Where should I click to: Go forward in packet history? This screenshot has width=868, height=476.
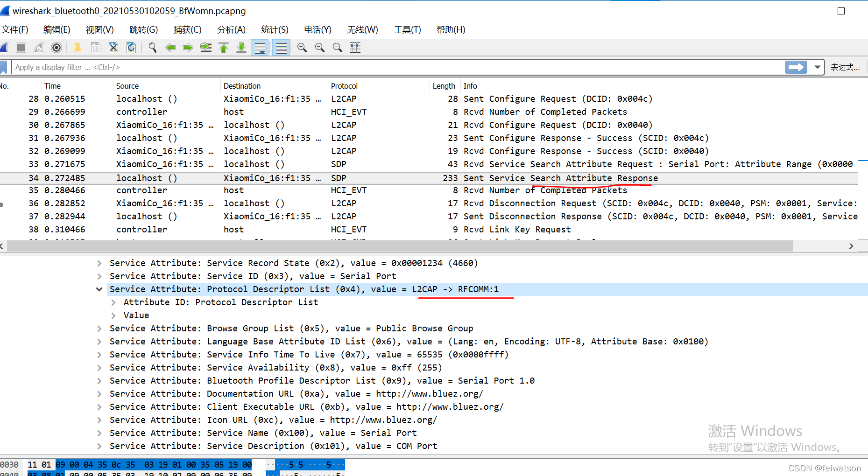(188, 48)
